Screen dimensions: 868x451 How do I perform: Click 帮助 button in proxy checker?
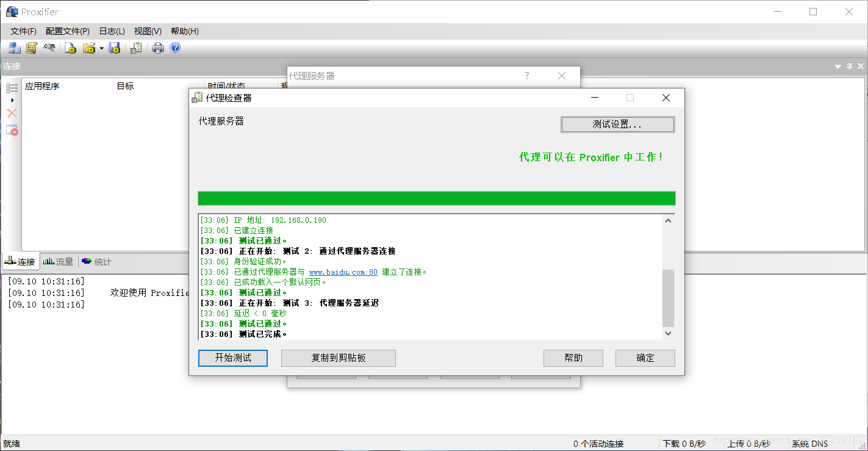tap(573, 358)
